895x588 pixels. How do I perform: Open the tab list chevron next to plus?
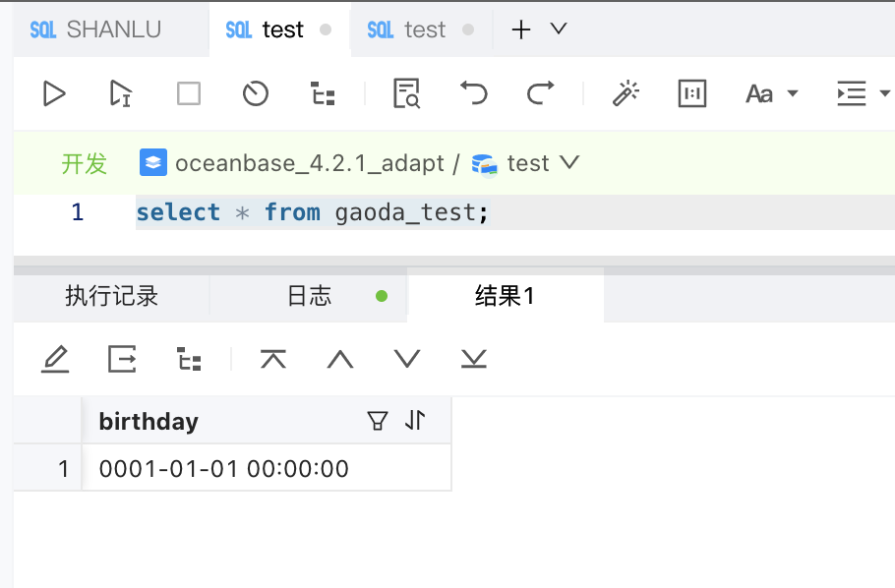tap(558, 29)
